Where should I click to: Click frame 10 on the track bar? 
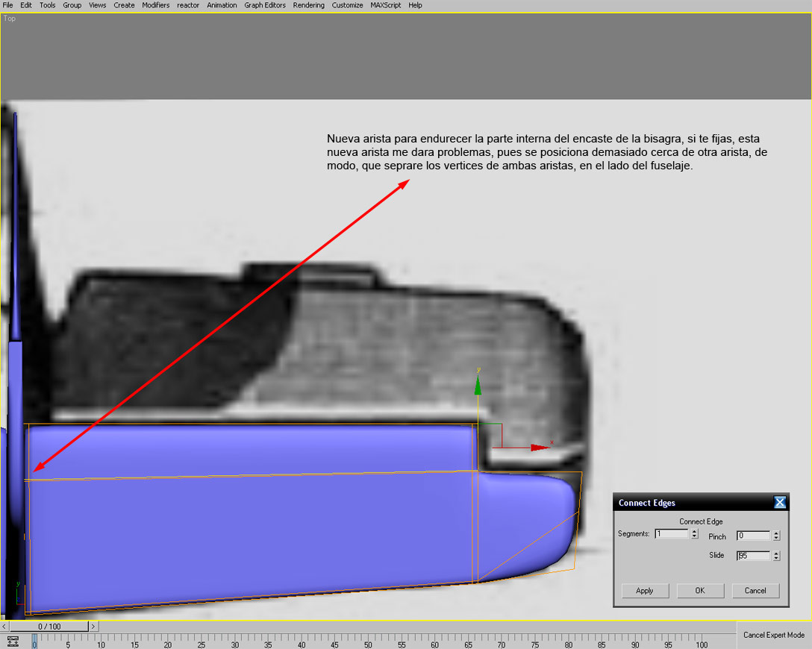click(101, 645)
